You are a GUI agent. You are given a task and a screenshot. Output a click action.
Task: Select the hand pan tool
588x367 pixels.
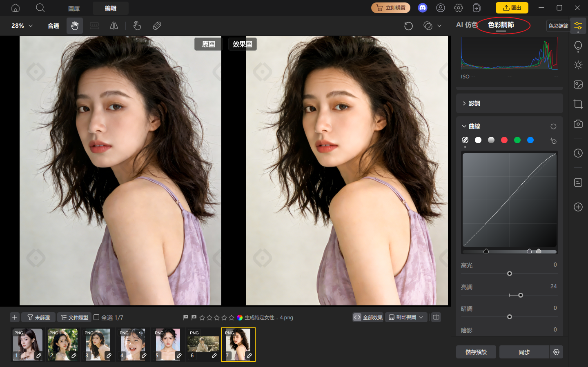click(x=75, y=26)
